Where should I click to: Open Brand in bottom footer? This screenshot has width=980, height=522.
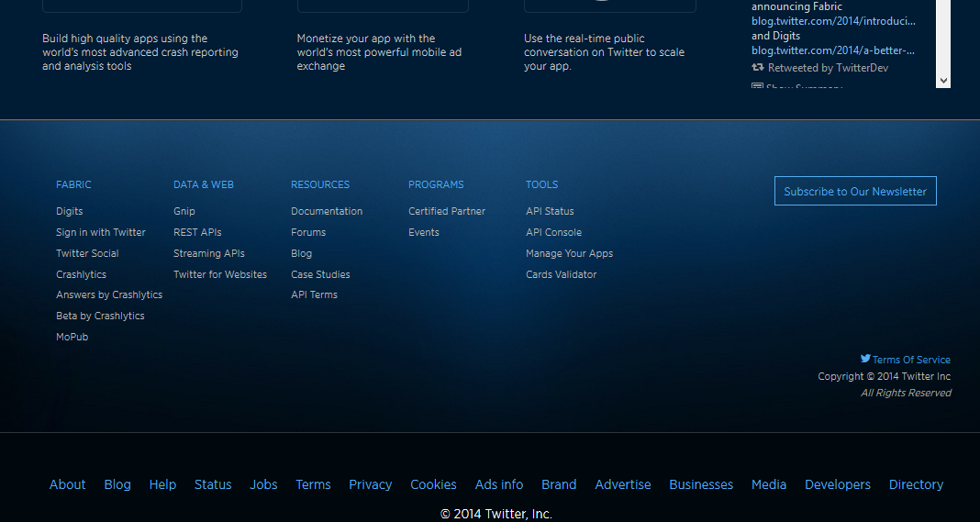tap(559, 484)
